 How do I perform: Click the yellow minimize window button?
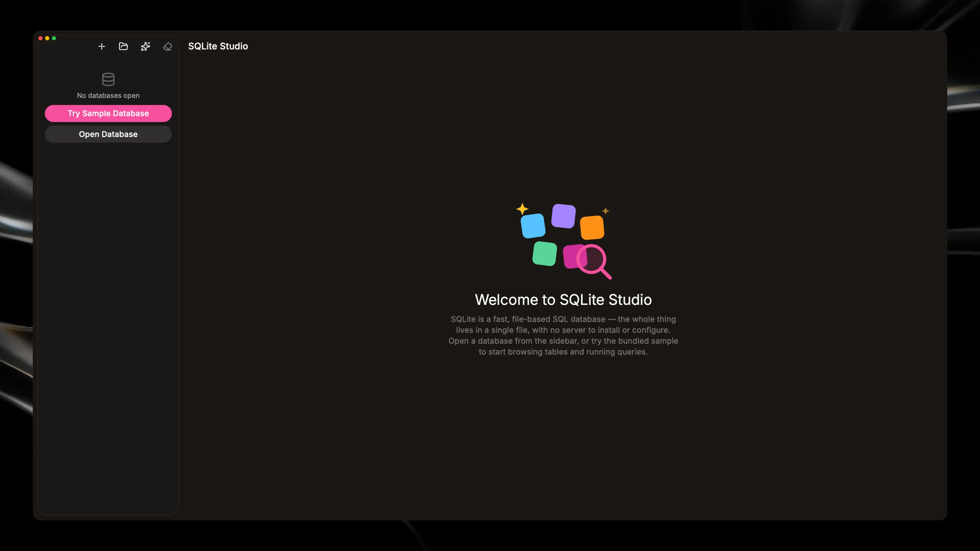coord(47,38)
